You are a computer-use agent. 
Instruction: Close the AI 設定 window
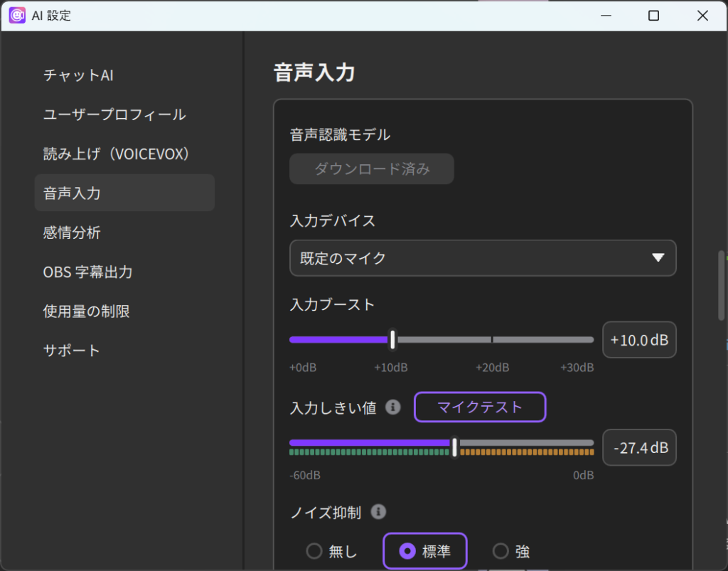pyautogui.click(x=702, y=16)
